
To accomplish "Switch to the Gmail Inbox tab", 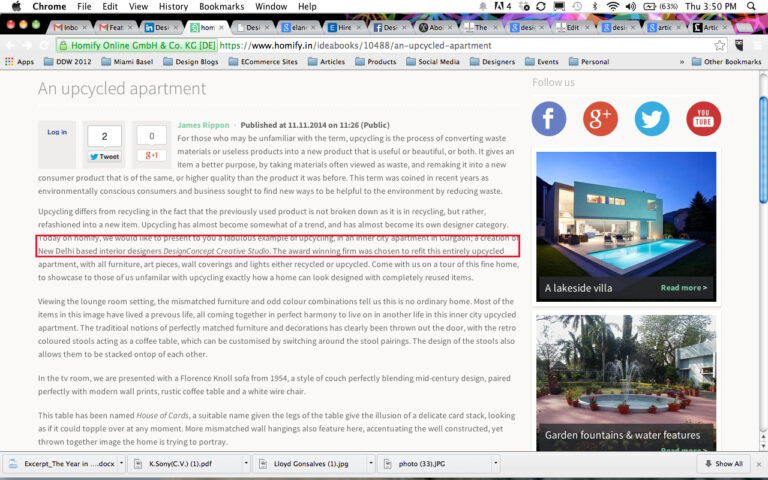I will coord(70,27).
